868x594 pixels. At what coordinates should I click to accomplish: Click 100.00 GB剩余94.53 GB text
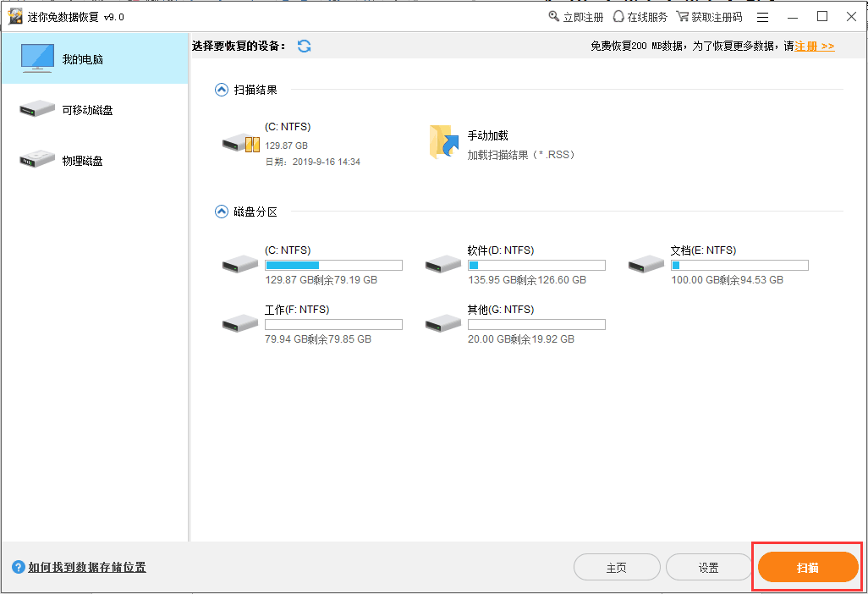(x=728, y=280)
